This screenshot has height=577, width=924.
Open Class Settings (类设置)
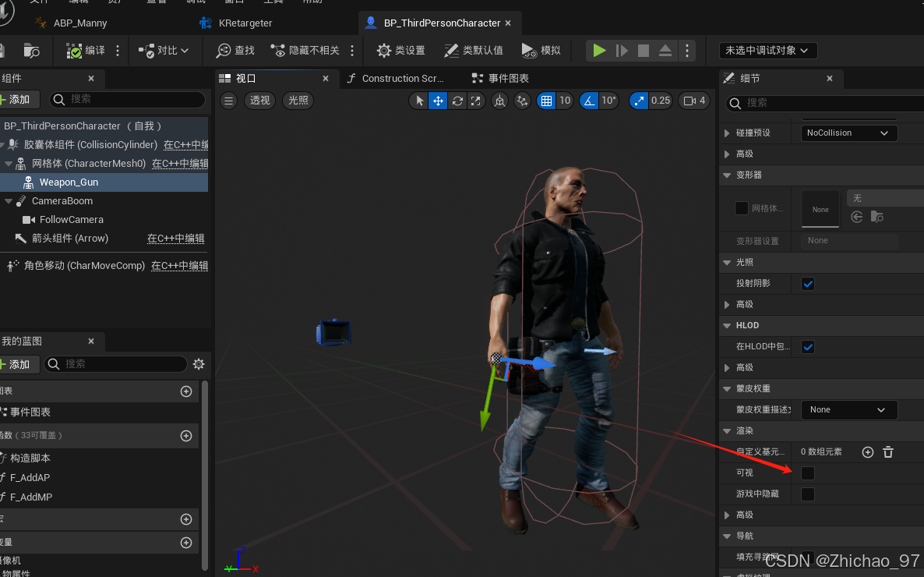click(400, 51)
